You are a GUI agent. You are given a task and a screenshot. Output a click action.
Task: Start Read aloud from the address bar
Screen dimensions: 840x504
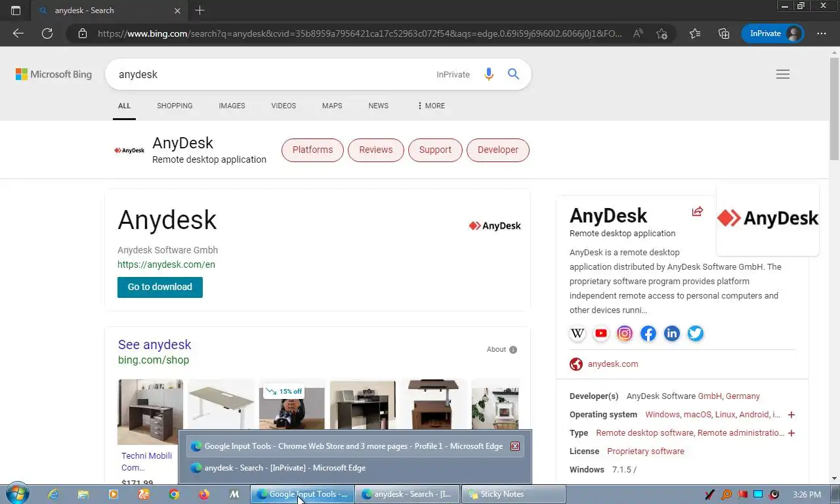pos(638,33)
